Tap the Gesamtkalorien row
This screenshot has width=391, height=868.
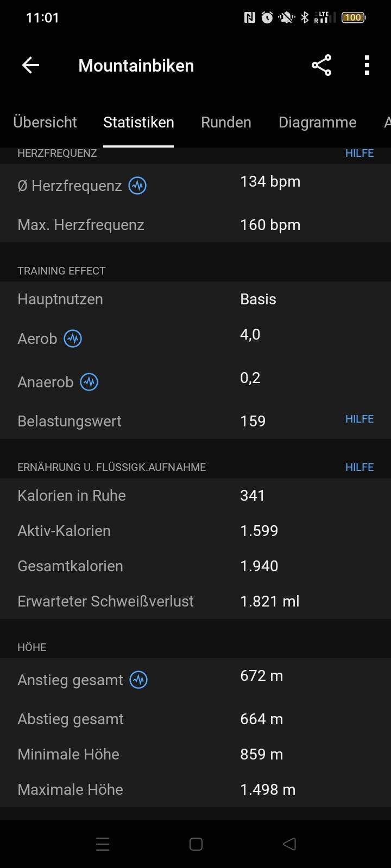click(x=195, y=566)
